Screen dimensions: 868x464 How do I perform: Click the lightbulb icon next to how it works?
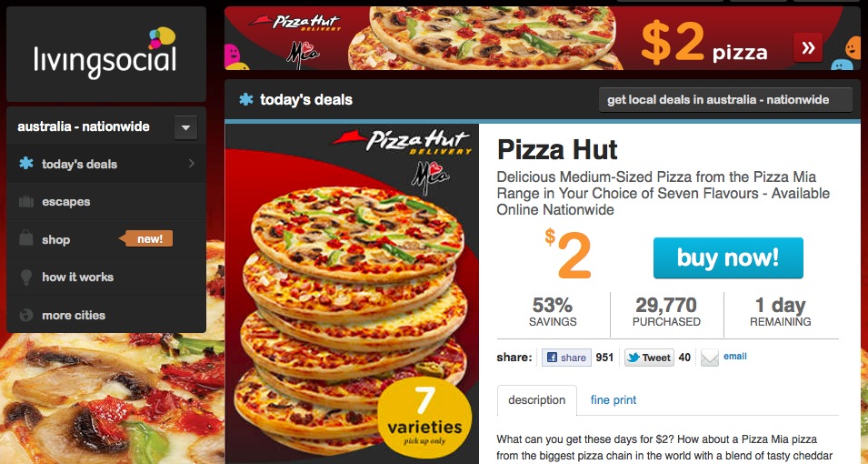coord(26,277)
